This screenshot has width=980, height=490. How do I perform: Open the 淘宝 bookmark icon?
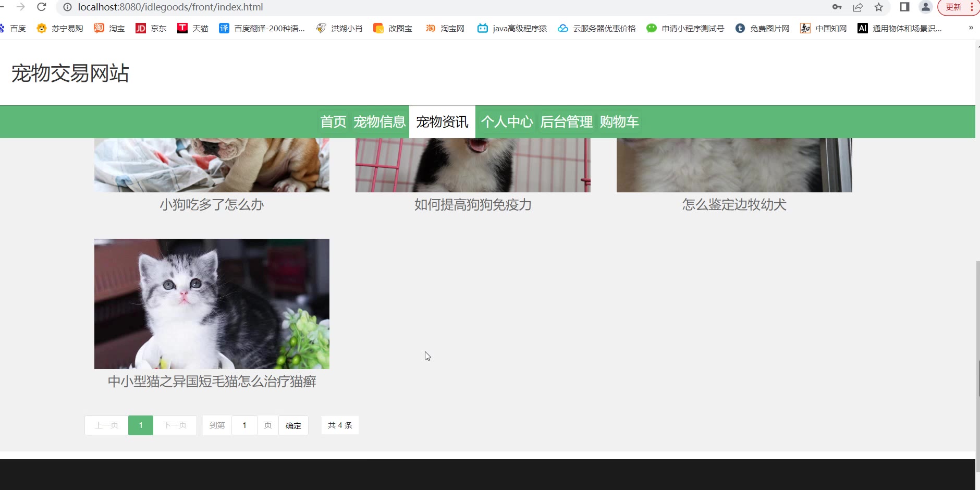click(99, 28)
